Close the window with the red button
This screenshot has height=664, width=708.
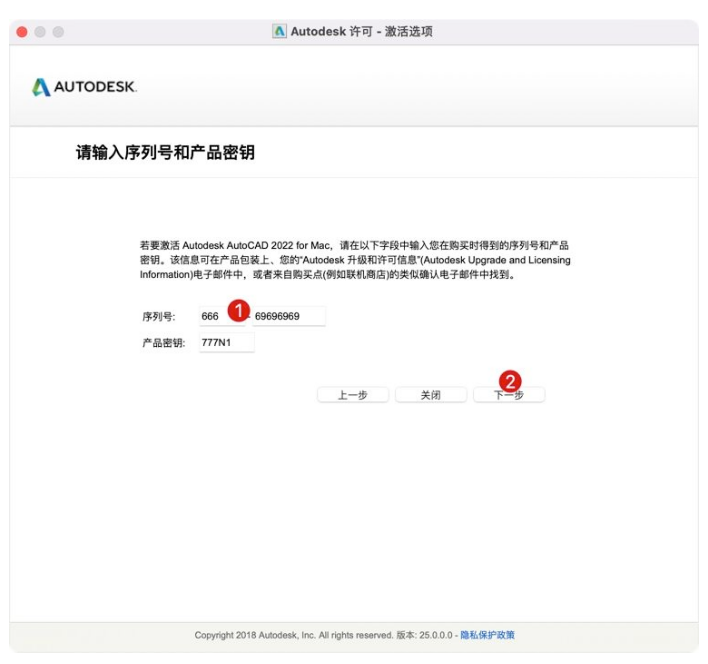click(x=22, y=32)
